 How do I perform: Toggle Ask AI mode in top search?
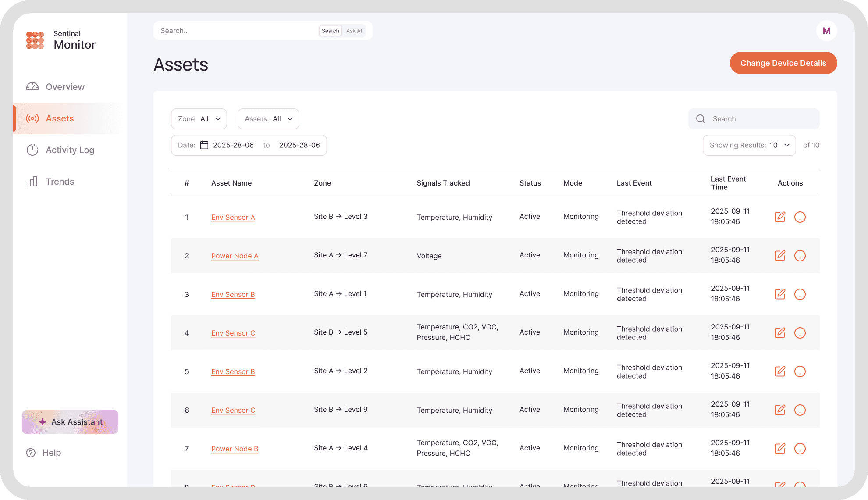(x=354, y=31)
